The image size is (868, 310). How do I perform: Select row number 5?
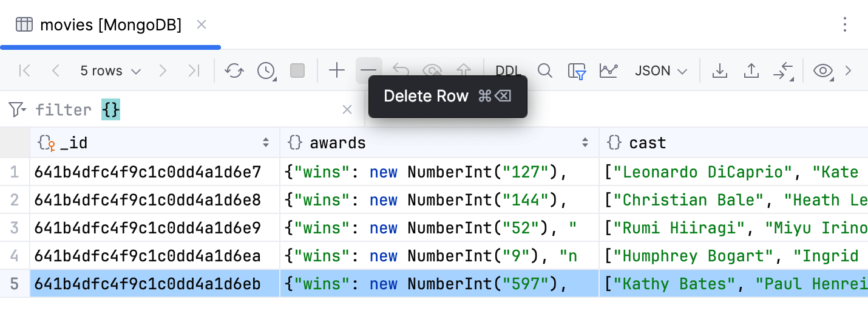[15, 284]
